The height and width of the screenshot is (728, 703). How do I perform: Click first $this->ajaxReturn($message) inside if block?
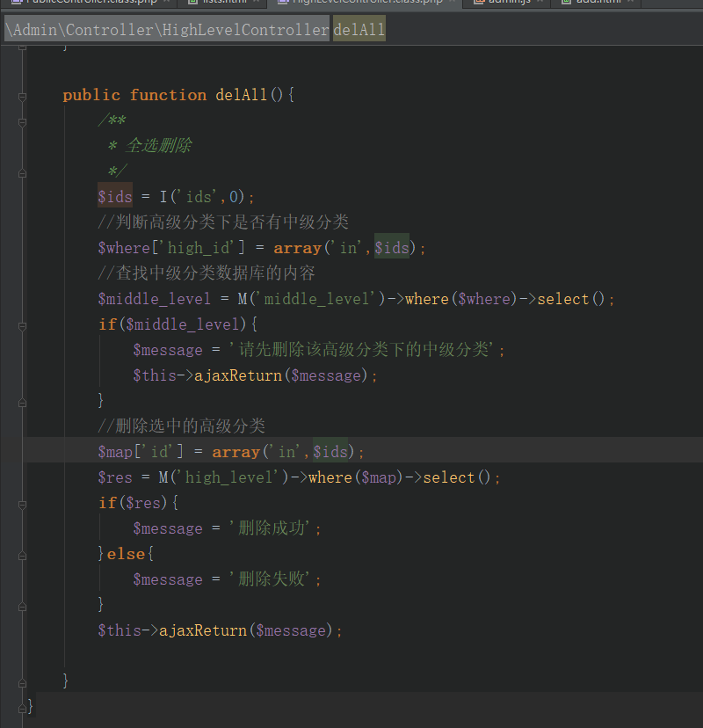pos(251,375)
